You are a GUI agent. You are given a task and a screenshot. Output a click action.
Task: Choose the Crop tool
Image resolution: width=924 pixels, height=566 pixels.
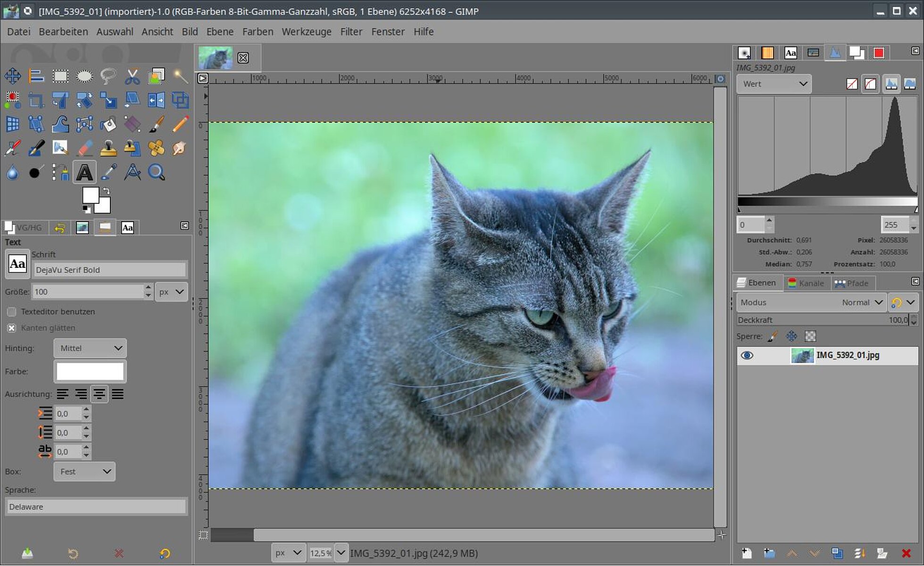coord(36,100)
